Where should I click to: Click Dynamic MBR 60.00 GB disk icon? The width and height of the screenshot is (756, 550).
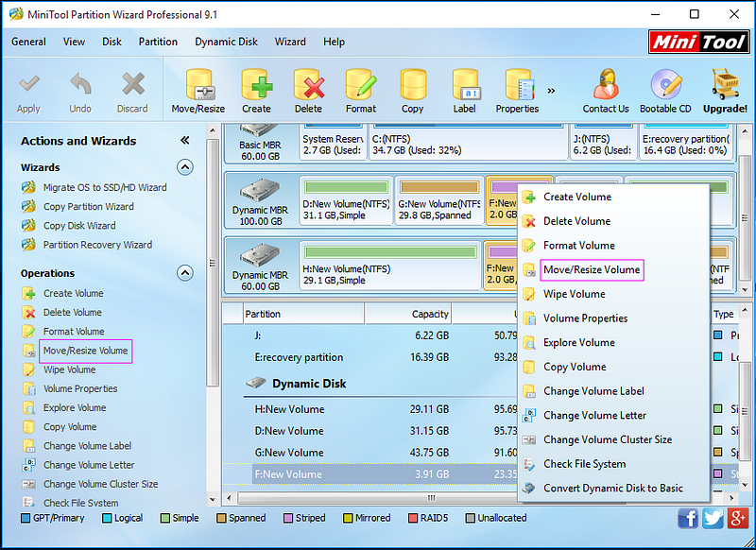coord(260,255)
